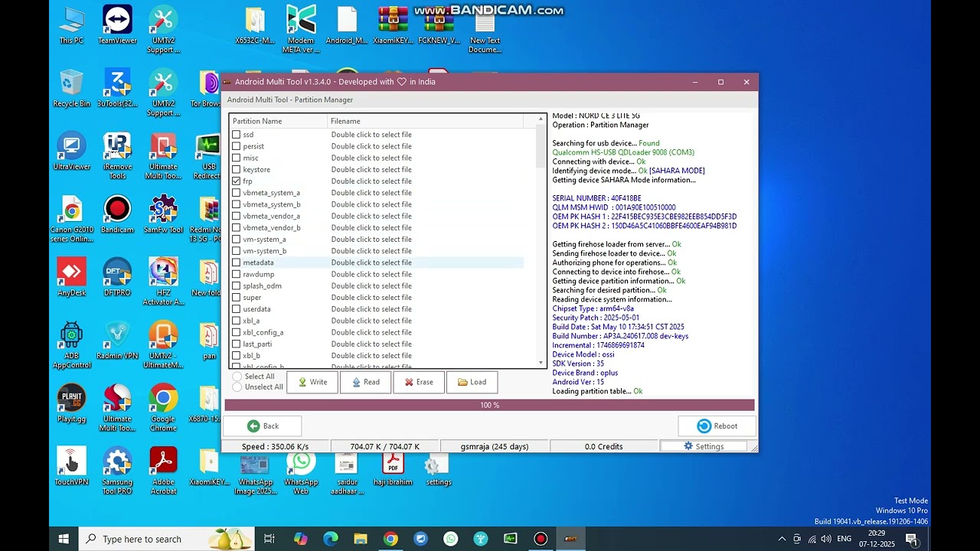The width and height of the screenshot is (980, 551).
Task: Sort by the Partition Name column header
Action: click(x=279, y=121)
